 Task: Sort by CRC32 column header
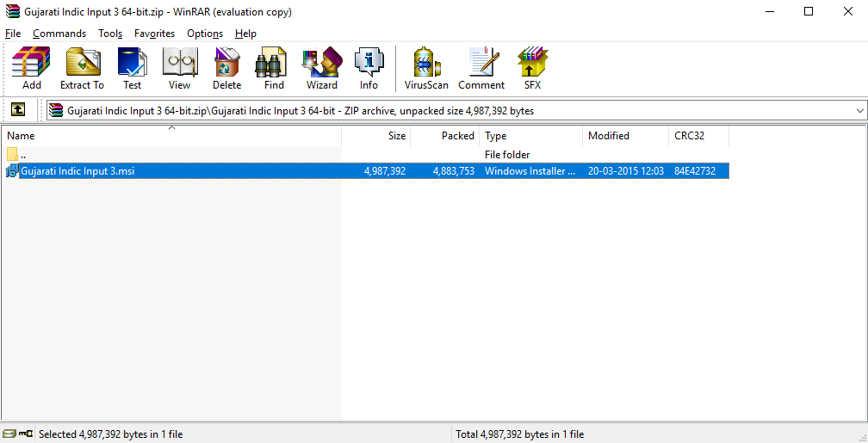[x=698, y=136]
